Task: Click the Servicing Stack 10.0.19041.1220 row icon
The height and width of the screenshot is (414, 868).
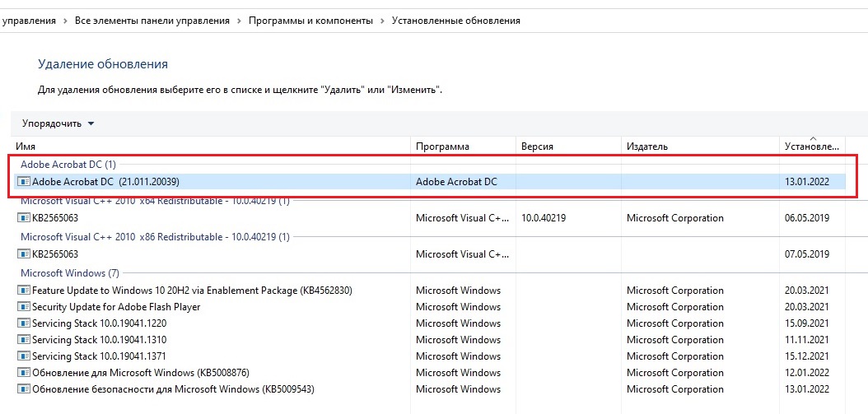Action: pyautogui.click(x=23, y=323)
